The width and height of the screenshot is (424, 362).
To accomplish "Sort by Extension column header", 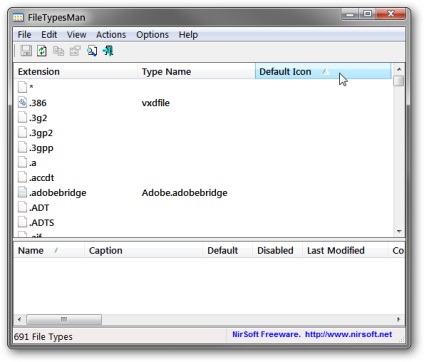I will pyautogui.click(x=76, y=71).
